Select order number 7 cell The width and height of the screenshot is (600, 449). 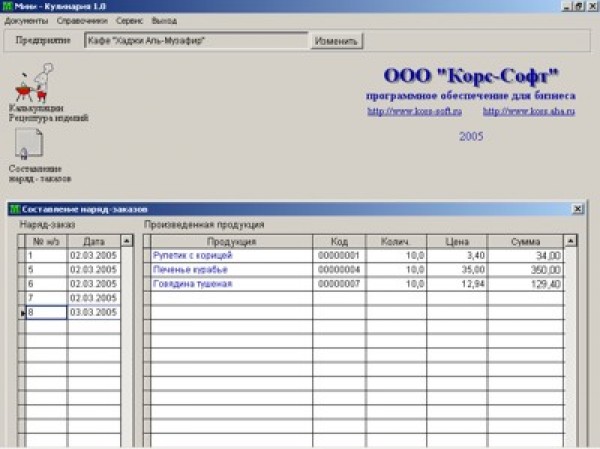(46, 298)
